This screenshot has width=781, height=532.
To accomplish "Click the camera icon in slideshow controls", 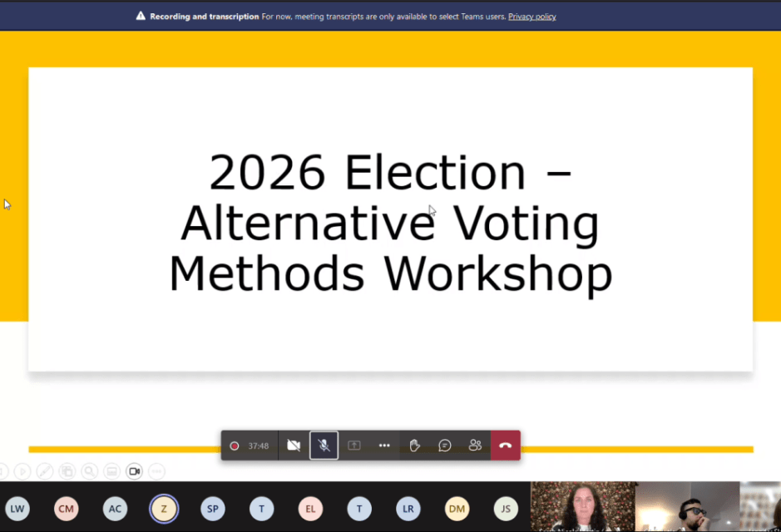I will (134, 471).
